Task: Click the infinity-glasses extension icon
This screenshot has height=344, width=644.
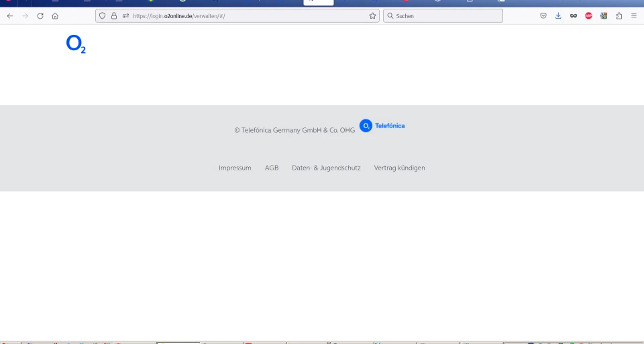Action: coord(574,16)
